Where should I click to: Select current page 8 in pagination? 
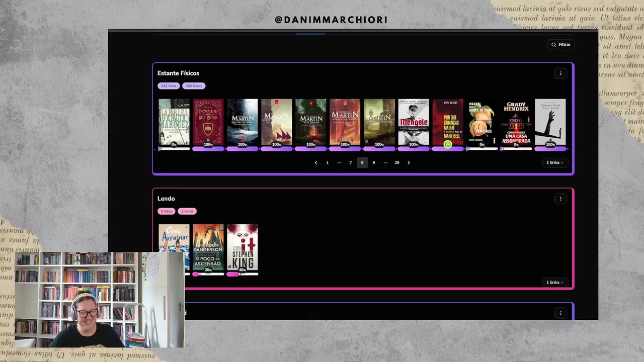[x=362, y=163]
